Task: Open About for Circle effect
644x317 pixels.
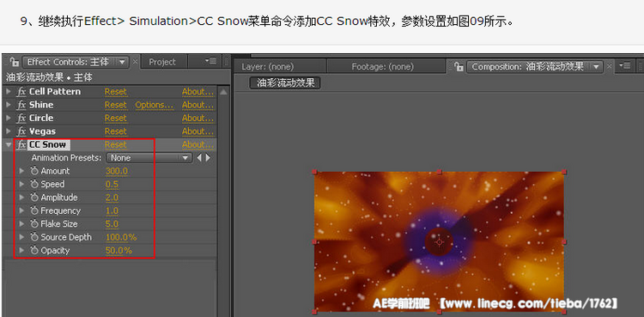Action: (x=198, y=118)
